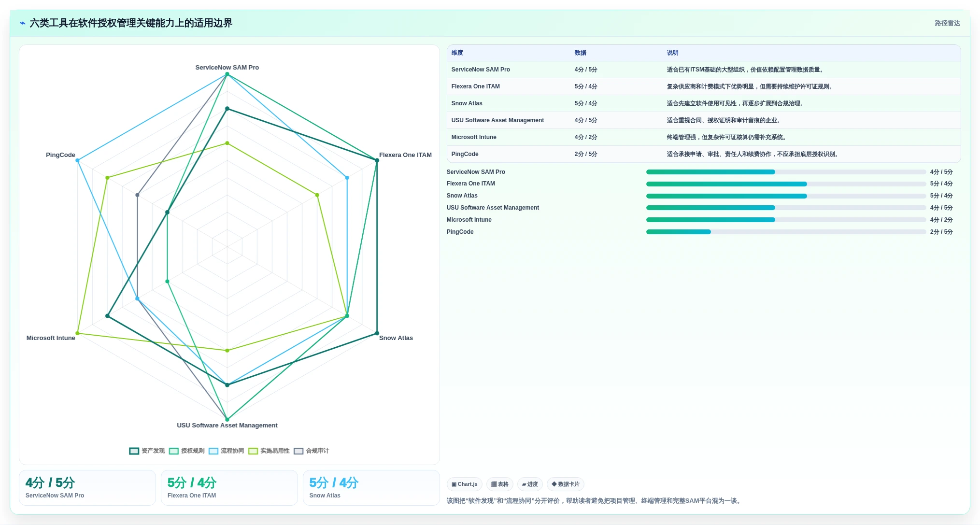Click the radar data point at PingCode vertex
The width and height of the screenshot is (980, 525).
[x=77, y=160]
